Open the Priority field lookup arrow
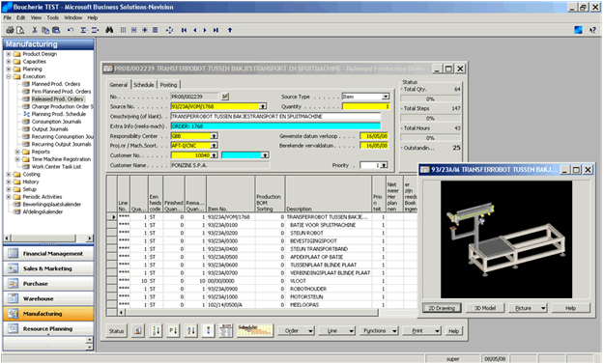Image resolution: width=604 pixels, height=364 pixels. [384, 165]
